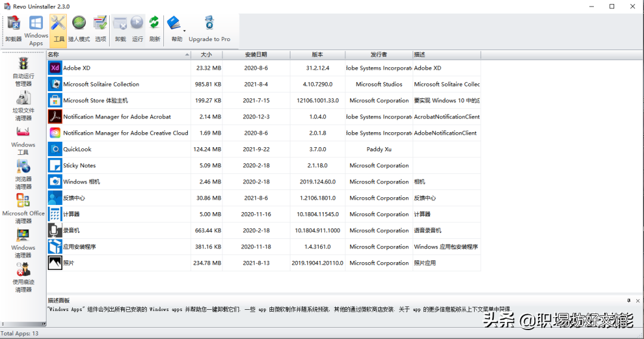Open Microsoft Office Cleaner (清理器)
Viewport: 644px width, 339px height.
tap(23, 209)
